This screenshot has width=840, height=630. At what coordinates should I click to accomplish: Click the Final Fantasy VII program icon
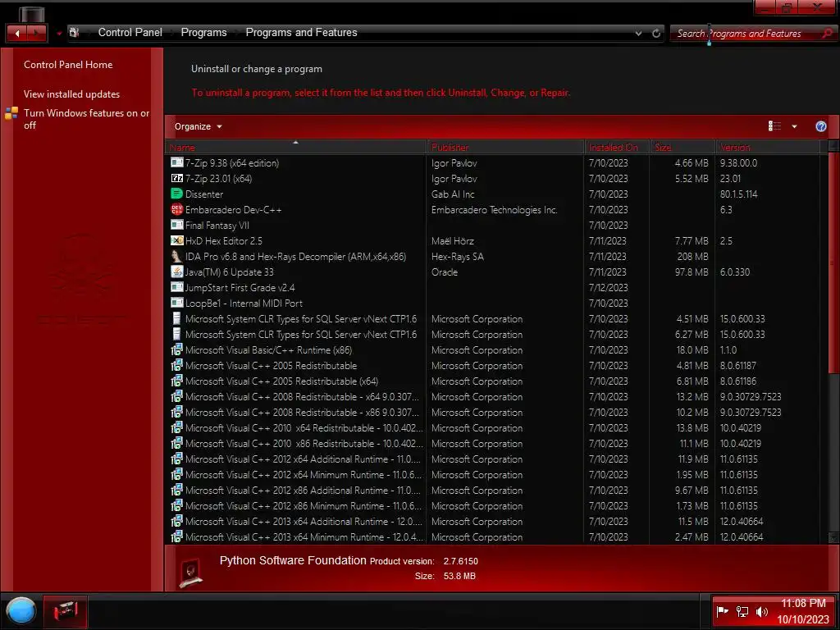[x=177, y=225]
